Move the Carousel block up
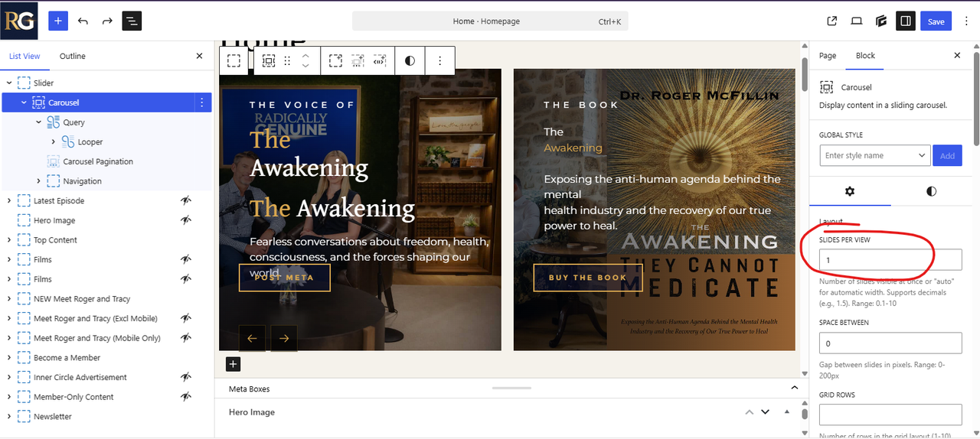This screenshot has width=980, height=439. tap(305, 56)
